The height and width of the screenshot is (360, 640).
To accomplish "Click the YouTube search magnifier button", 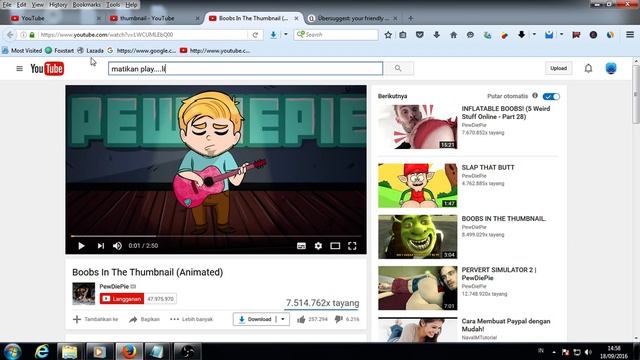I will click(x=398, y=69).
